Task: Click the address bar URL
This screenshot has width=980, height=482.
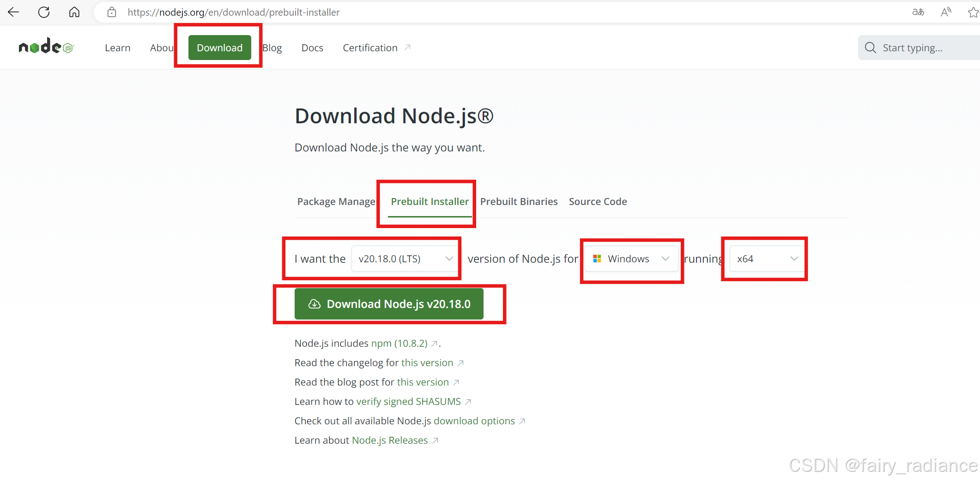Action: [234, 12]
